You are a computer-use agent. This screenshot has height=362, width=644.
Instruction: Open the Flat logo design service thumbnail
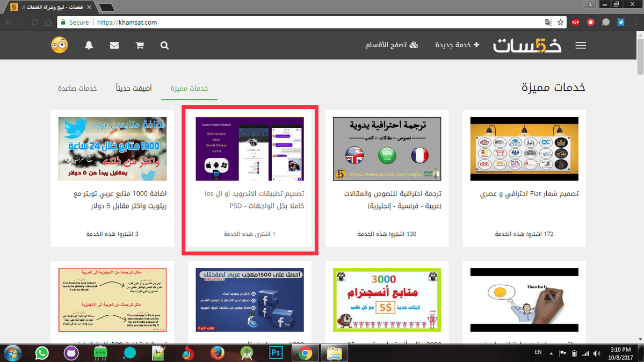click(524, 149)
